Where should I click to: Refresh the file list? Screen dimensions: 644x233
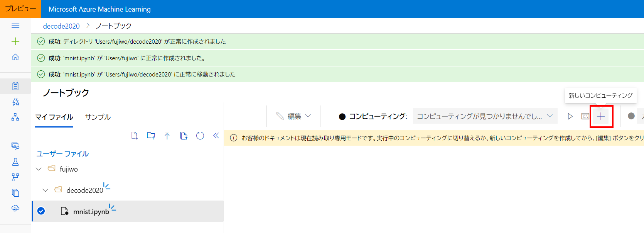[x=200, y=136]
